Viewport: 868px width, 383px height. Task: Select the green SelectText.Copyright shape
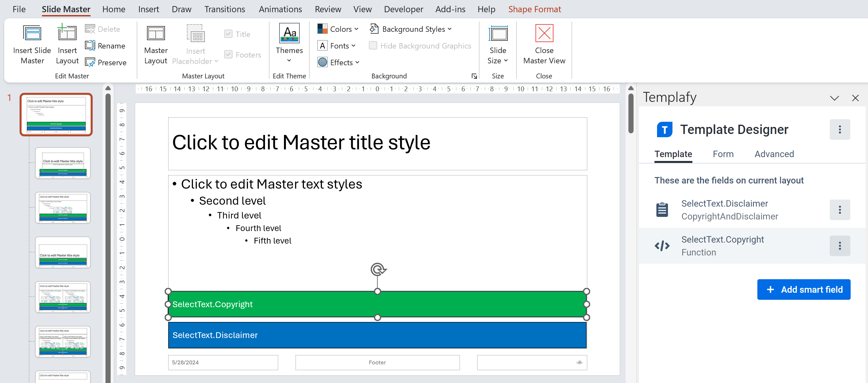click(x=377, y=304)
